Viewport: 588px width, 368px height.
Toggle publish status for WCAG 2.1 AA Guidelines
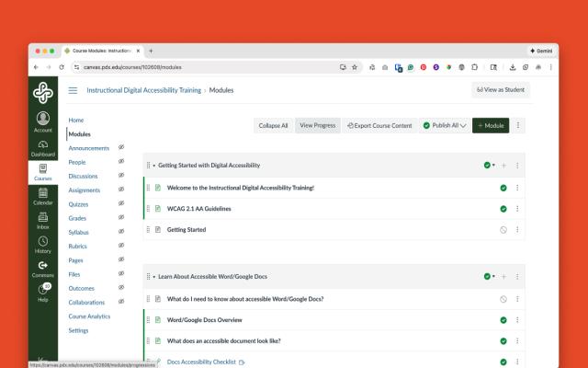point(503,209)
